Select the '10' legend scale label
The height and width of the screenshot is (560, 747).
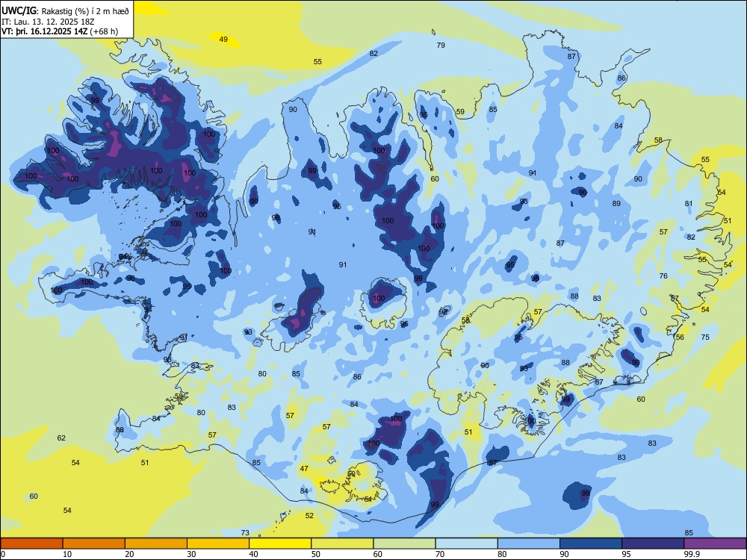click(x=67, y=554)
